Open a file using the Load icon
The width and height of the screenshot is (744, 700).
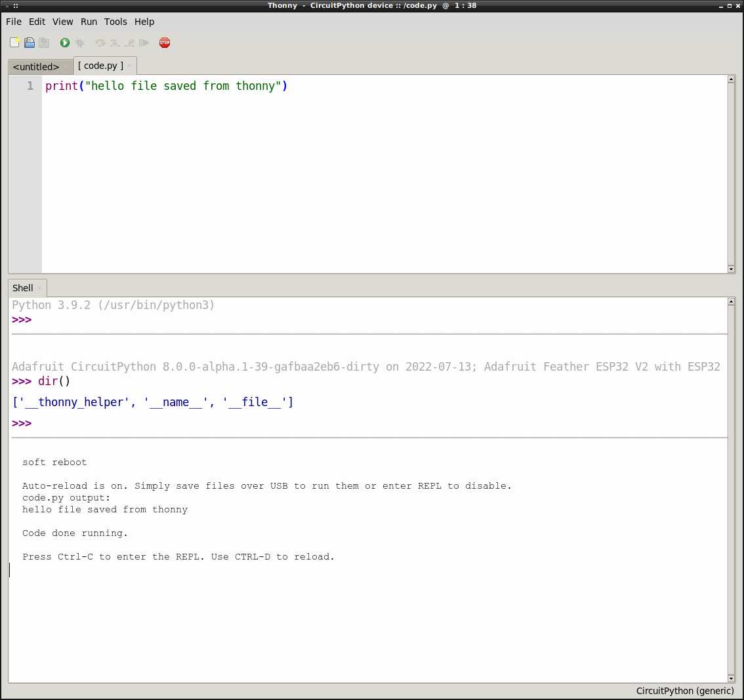click(x=30, y=43)
